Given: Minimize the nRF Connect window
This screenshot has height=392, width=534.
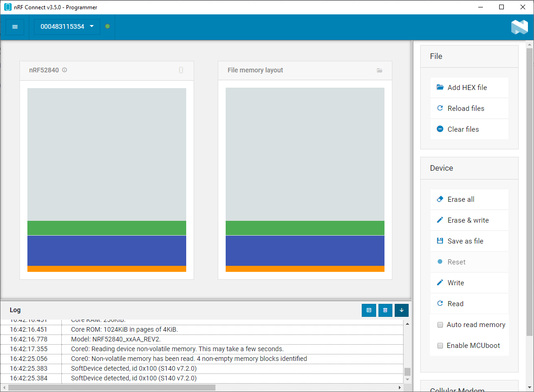Looking at the screenshot, I should point(481,7).
